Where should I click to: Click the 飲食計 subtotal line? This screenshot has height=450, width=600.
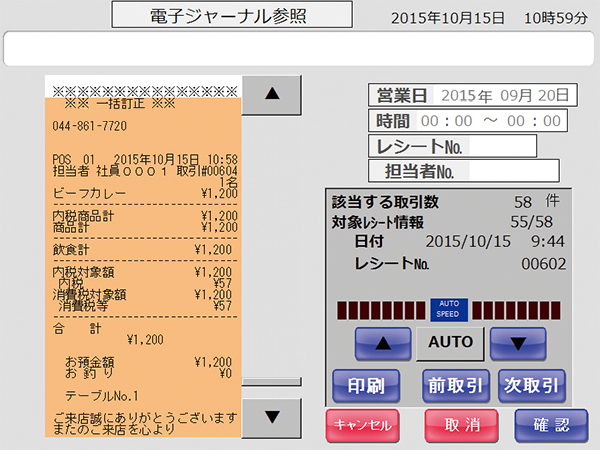click(x=142, y=250)
